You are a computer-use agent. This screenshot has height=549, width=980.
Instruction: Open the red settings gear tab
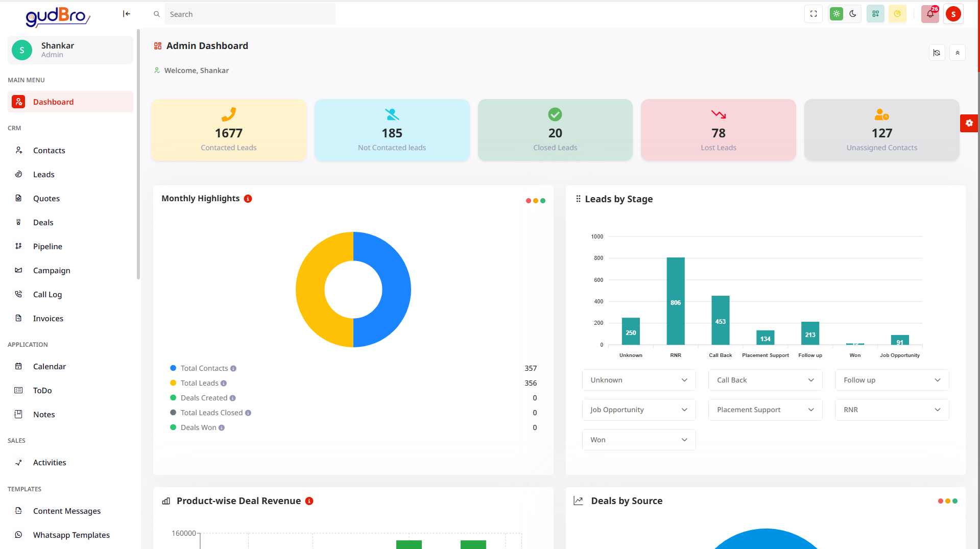pos(969,123)
